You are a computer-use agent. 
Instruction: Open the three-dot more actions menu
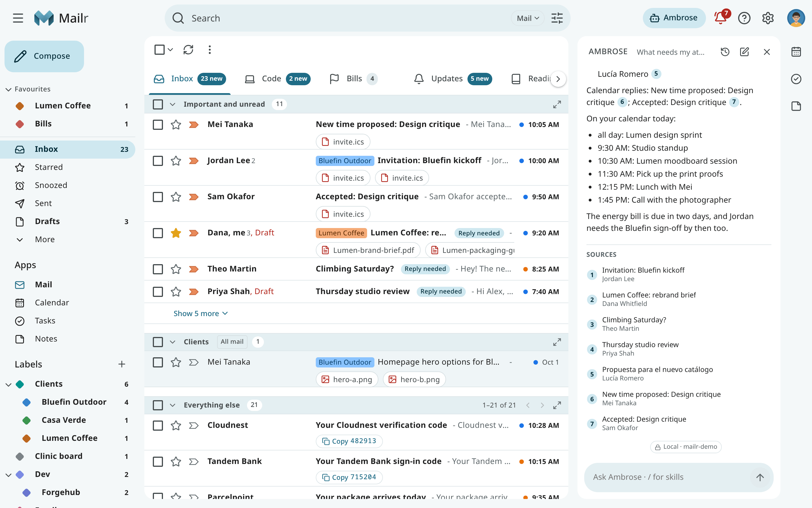[210, 50]
